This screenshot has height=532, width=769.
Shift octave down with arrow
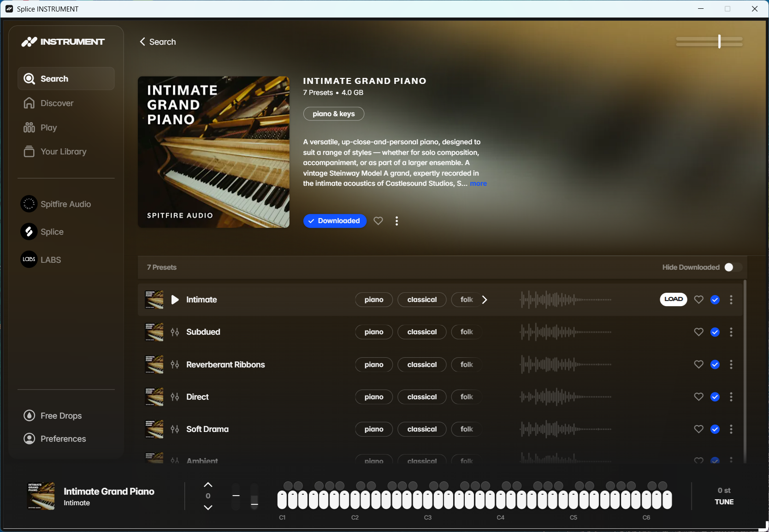208,507
